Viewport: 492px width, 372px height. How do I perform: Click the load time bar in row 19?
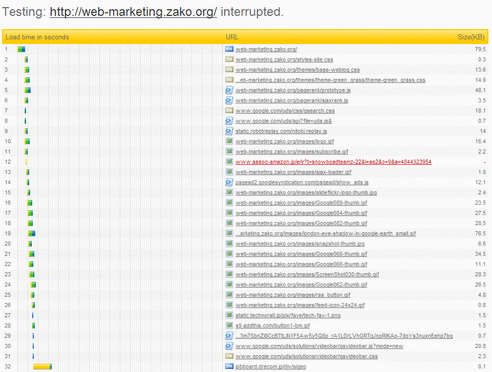pyautogui.click(x=32, y=233)
